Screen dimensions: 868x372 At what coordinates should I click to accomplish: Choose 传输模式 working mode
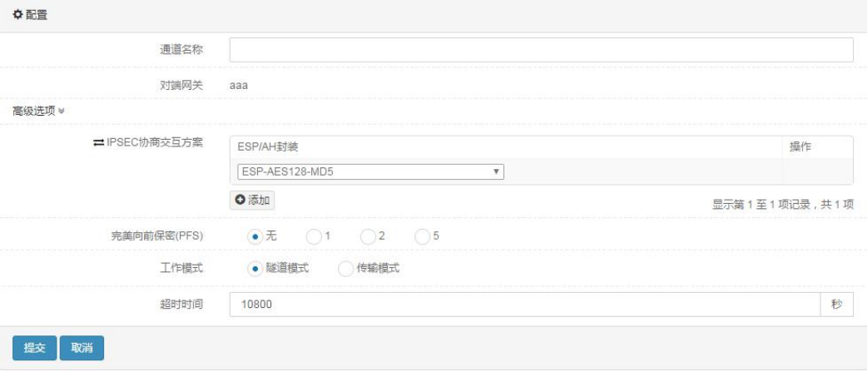(345, 269)
